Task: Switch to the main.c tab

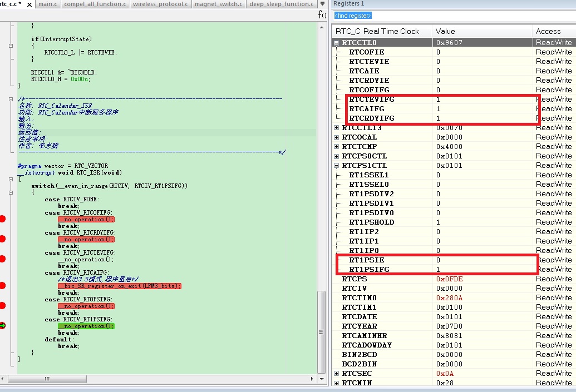Action: (x=48, y=4)
